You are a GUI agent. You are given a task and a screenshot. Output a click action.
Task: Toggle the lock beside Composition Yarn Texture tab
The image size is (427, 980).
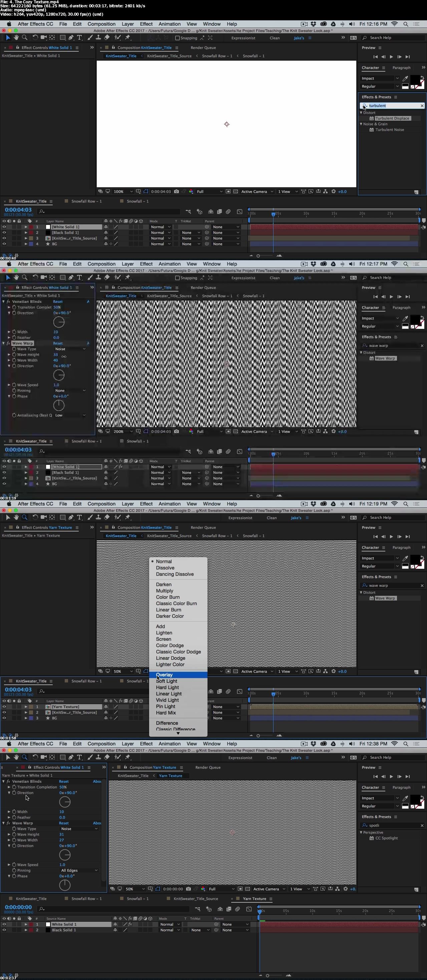[125, 767]
